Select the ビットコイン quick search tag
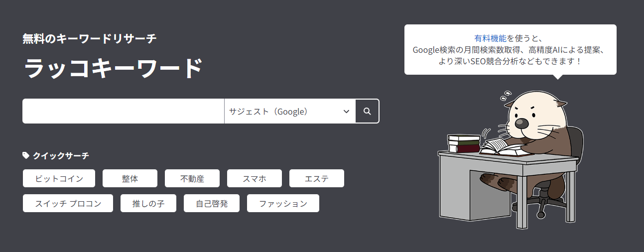Image resolution: width=644 pixels, height=252 pixels. [59, 178]
